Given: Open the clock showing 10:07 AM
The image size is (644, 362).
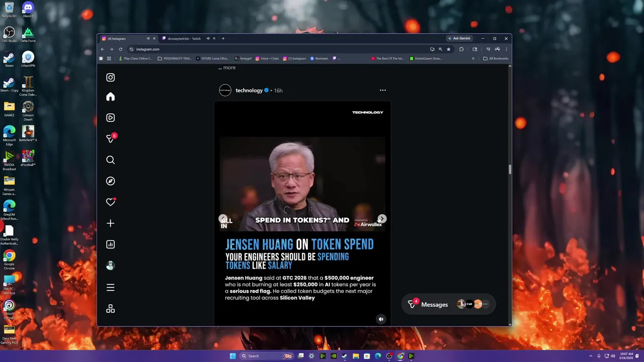Looking at the screenshot, I should coord(626,356).
